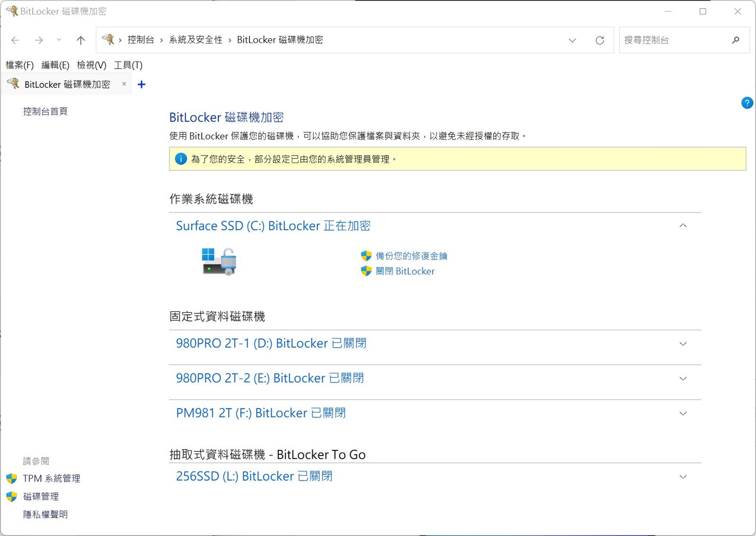Click the back navigation arrow
This screenshot has height=536, width=756.
15,40
